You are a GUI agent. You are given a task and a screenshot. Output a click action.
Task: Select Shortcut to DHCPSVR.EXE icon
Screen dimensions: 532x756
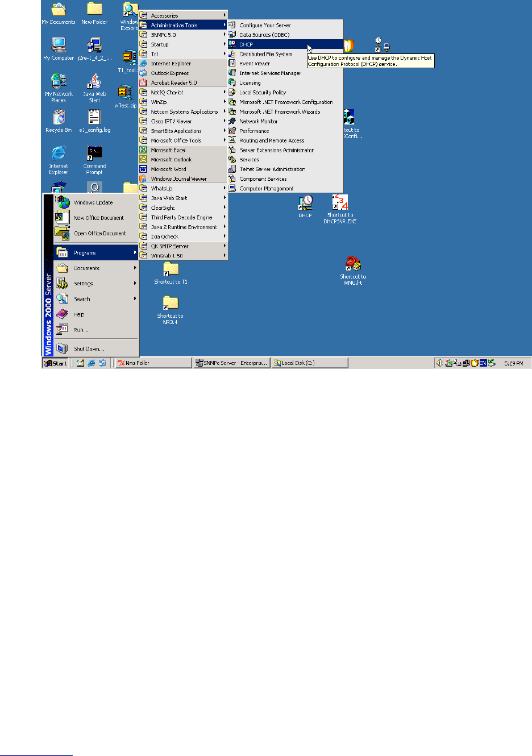[340, 209]
